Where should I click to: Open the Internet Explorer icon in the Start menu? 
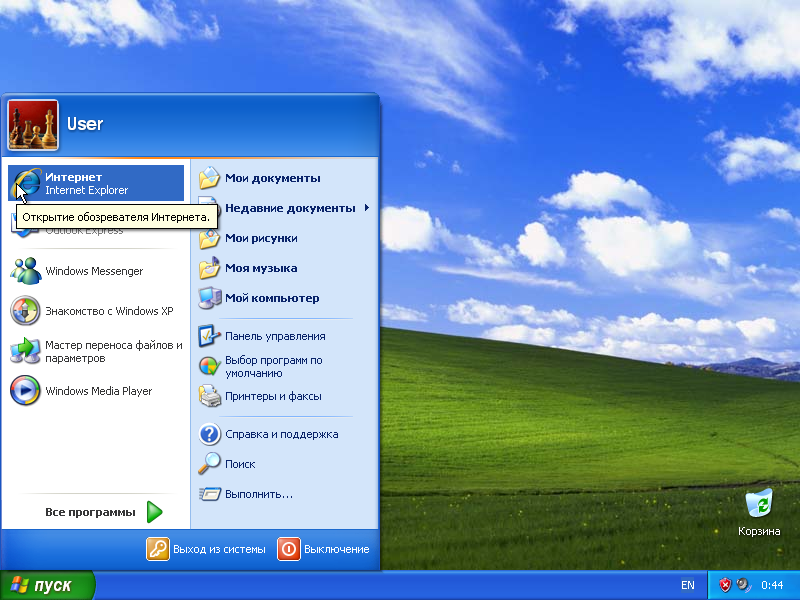(26, 183)
